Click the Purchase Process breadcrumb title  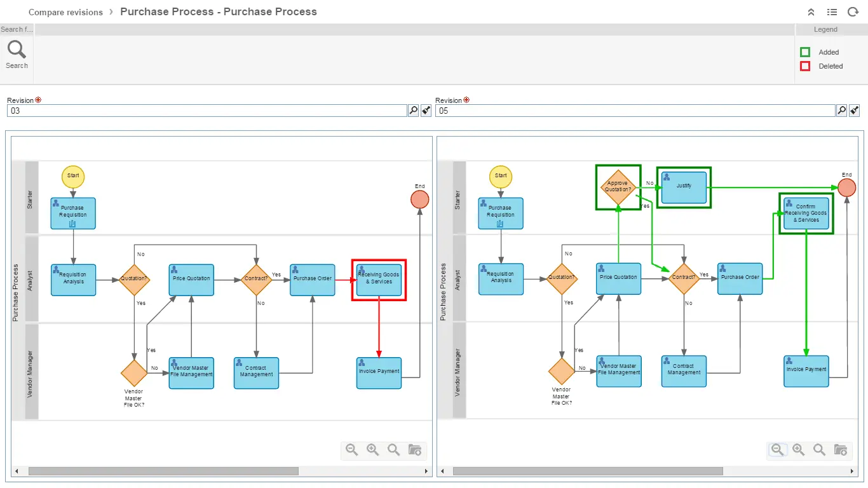point(219,11)
